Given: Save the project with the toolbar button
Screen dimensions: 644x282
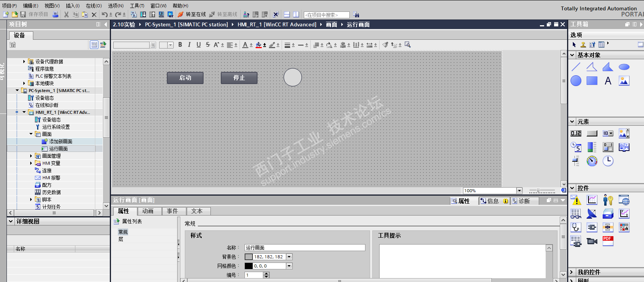Looking at the screenshot, I should 23,15.
